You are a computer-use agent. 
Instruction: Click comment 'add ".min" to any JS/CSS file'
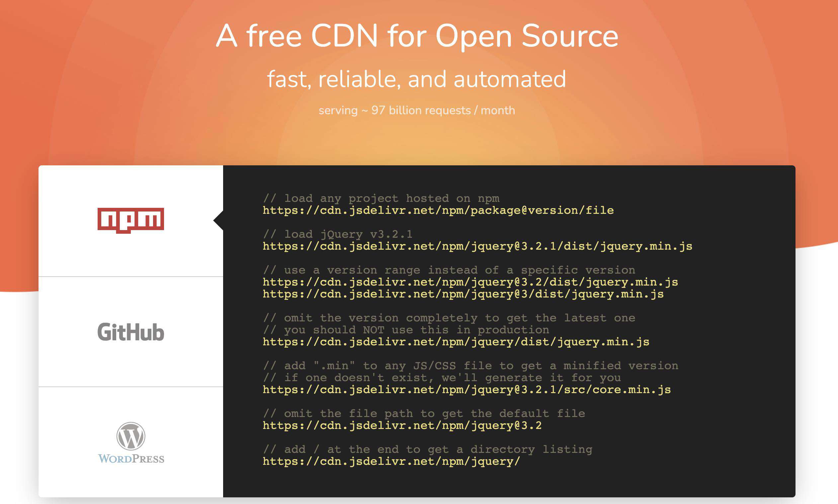coord(470,366)
